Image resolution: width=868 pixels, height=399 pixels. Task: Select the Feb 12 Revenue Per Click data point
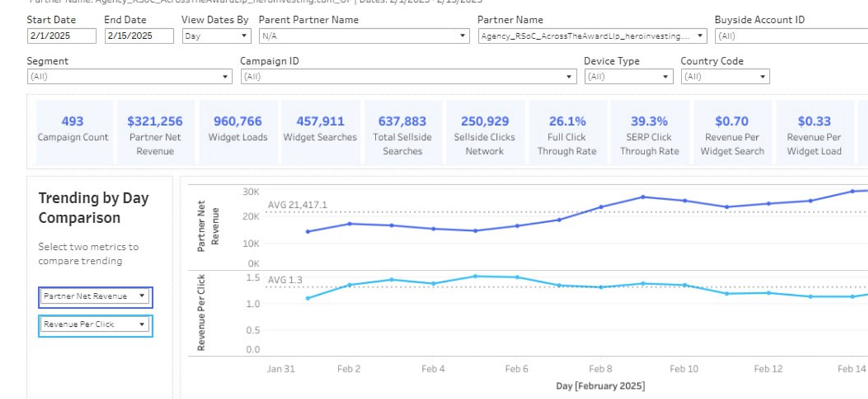(x=768, y=293)
